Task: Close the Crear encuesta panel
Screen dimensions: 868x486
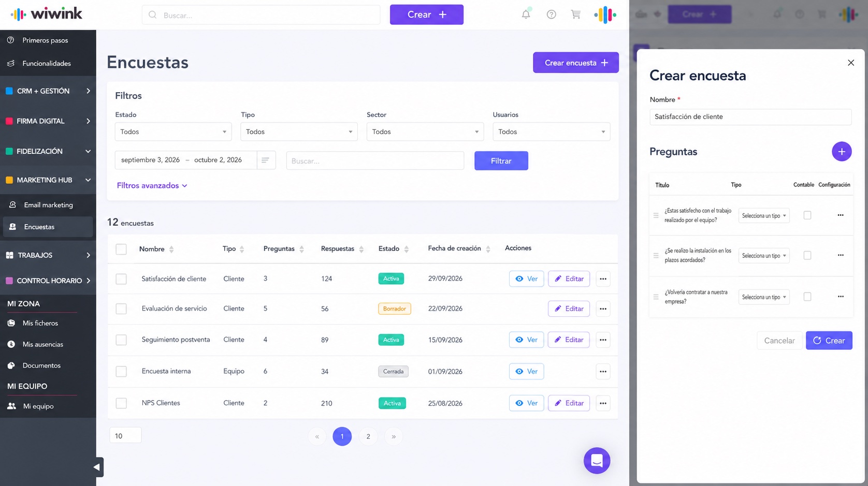Action: click(851, 63)
